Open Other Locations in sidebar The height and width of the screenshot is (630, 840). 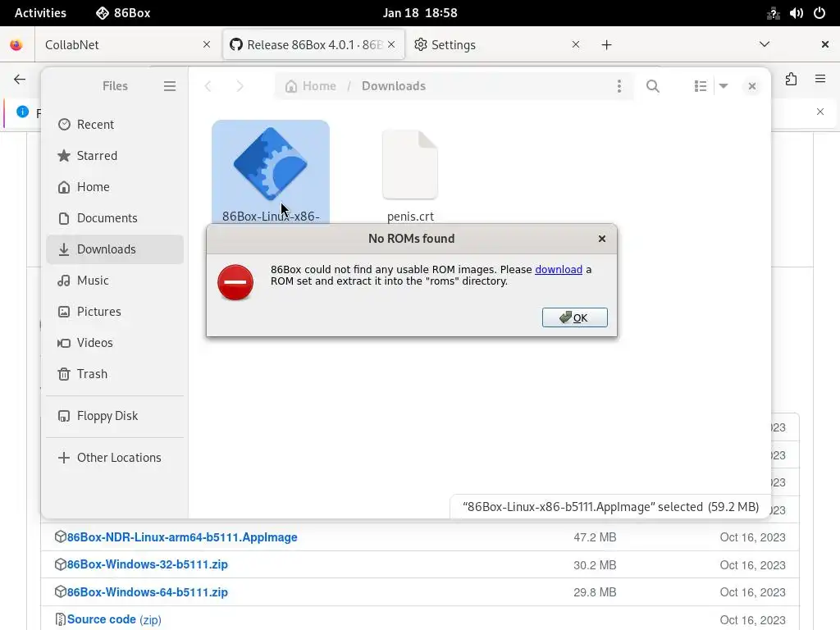(115, 458)
